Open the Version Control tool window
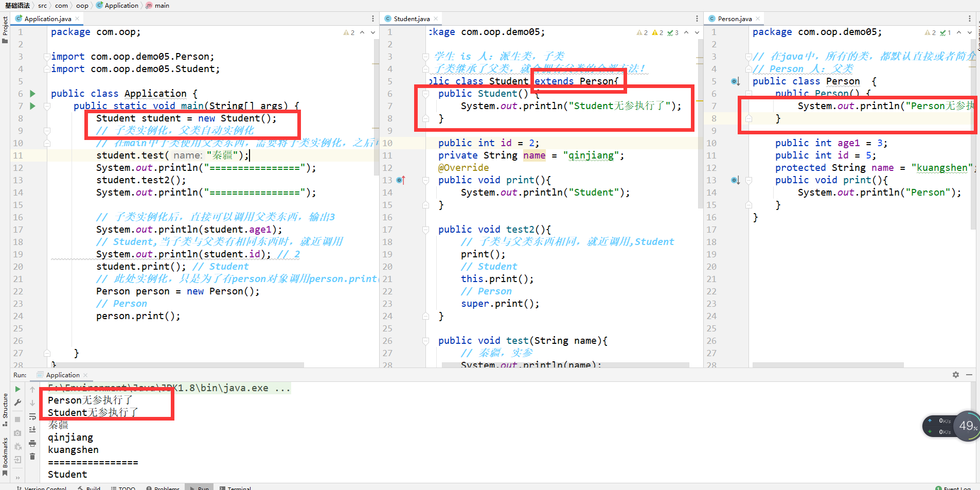The height and width of the screenshot is (490, 980). 41,488
